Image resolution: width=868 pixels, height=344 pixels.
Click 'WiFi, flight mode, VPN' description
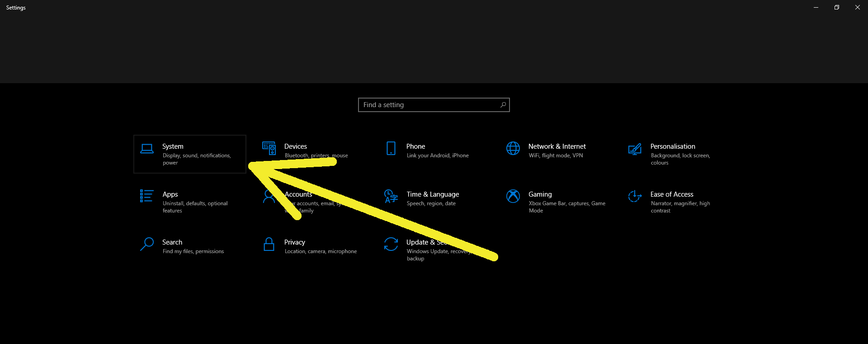[x=556, y=156]
